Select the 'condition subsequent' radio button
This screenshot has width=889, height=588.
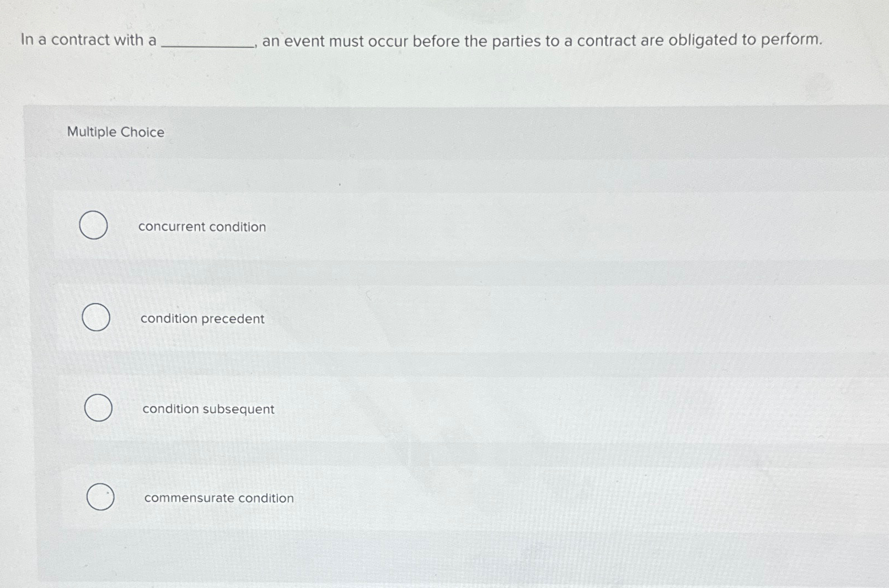(x=99, y=408)
